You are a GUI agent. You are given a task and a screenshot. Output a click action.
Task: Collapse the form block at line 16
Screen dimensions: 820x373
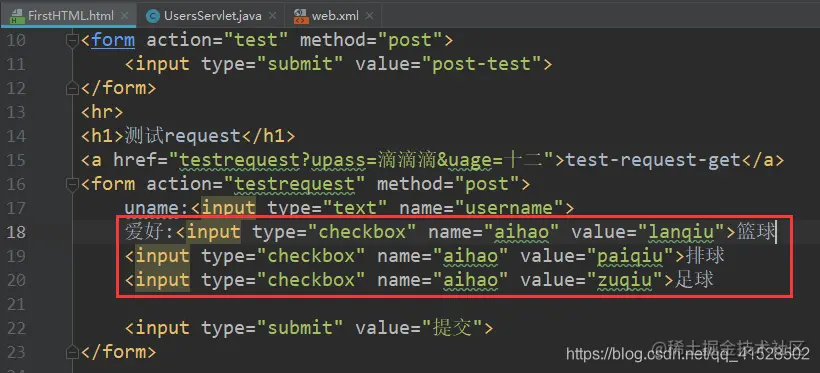point(73,184)
